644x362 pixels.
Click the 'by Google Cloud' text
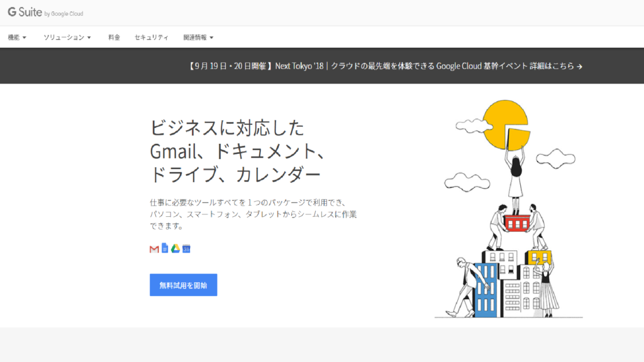(x=64, y=14)
